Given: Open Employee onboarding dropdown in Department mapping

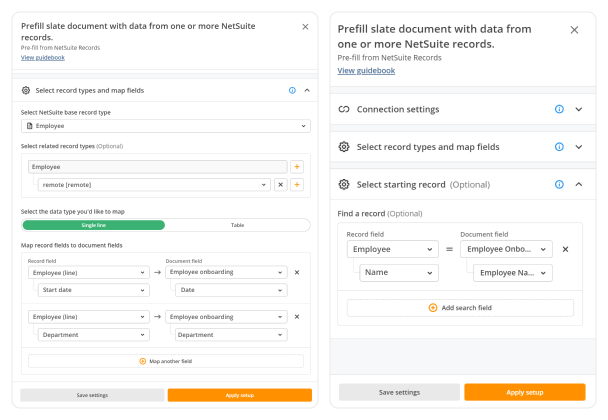Looking at the screenshot, I should tap(226, 317).
